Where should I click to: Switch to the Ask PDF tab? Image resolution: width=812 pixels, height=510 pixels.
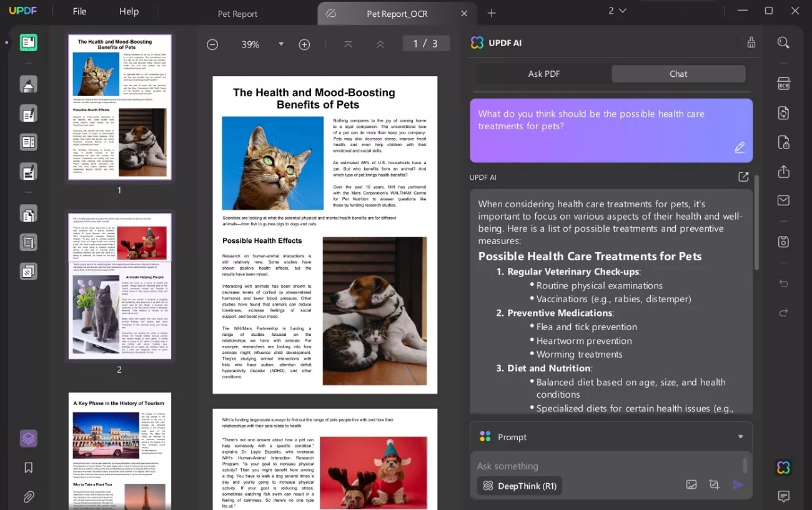pyautogui.click(x=544, y=74)
